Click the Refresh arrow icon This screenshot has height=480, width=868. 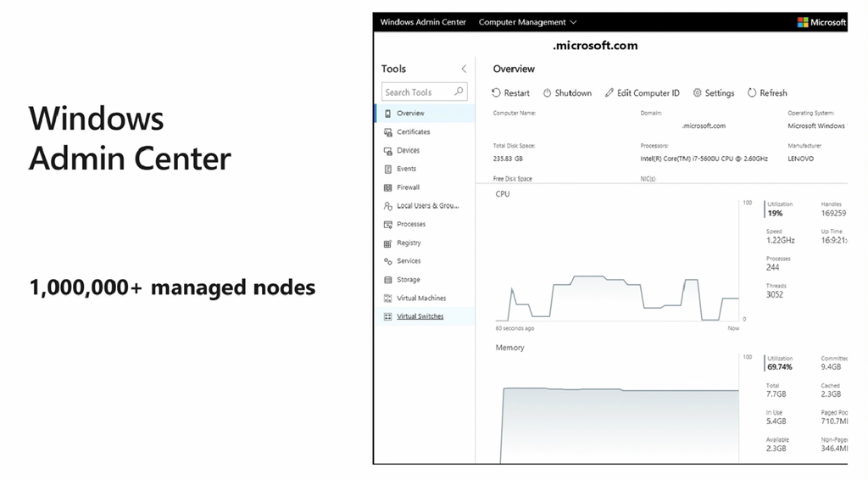[752, 93]
